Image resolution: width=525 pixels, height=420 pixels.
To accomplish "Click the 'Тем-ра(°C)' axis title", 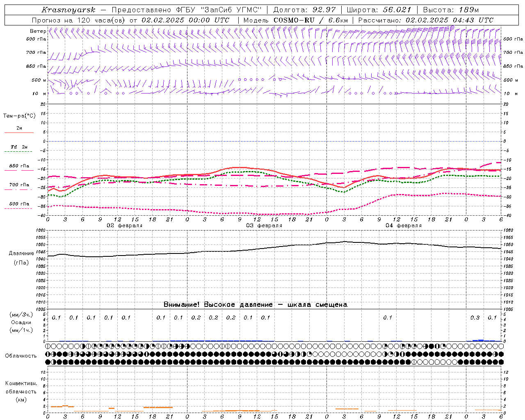I will pyautogui.click(x=19, y=116).
